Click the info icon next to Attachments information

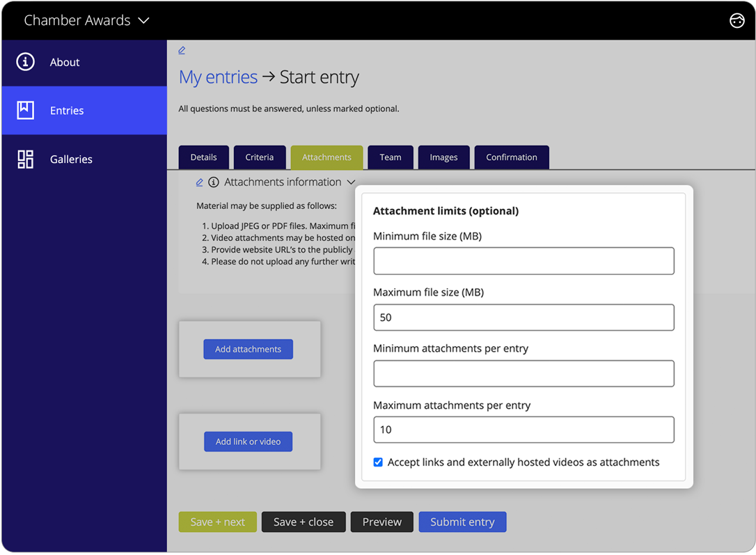pos(214,182)
